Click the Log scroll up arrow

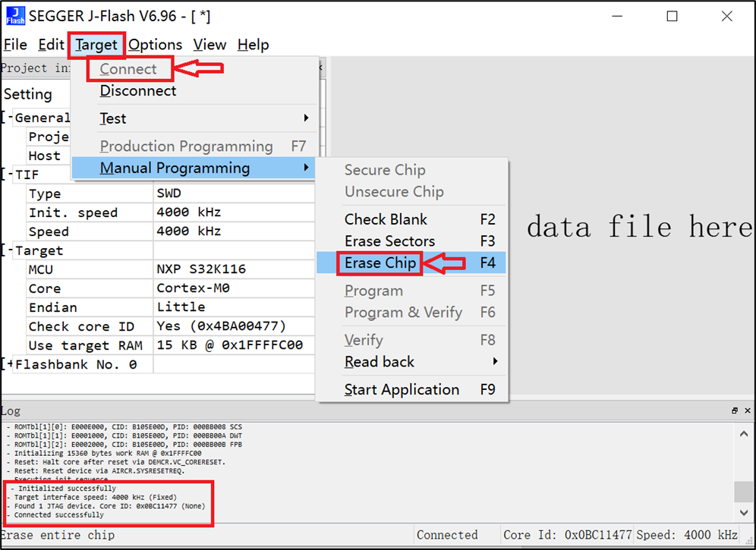coord(743,435)
